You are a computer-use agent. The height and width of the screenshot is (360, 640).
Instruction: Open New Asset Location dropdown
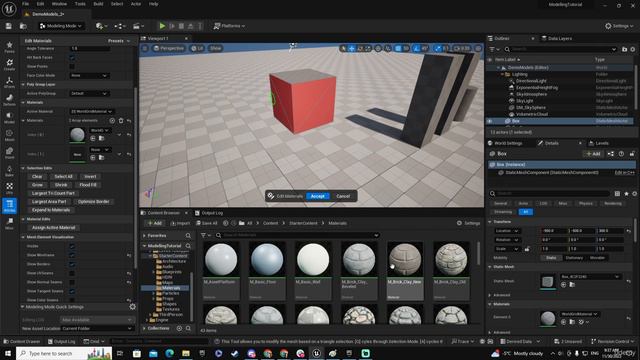97,328
